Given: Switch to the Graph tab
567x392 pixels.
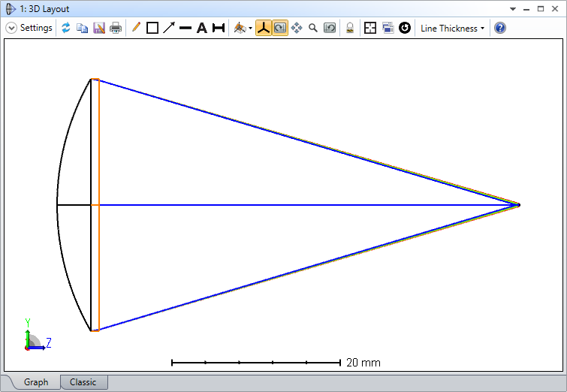Looking at the screenshot, I should pyautogui.click(x=36, y=382).
